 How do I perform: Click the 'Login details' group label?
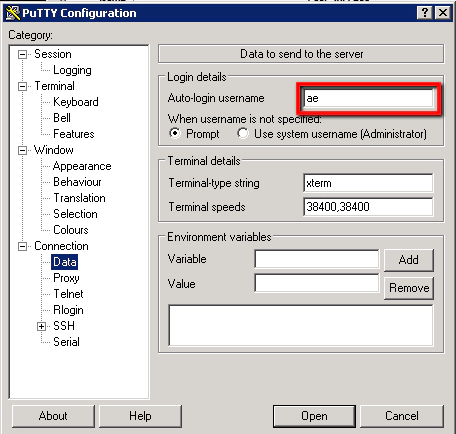pos(197,77)
